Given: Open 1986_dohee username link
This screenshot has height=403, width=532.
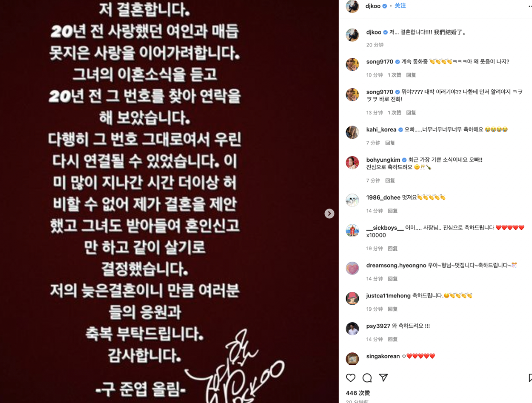Looking at the screenshot, I should pyautogui.click(x=383, y=197).
